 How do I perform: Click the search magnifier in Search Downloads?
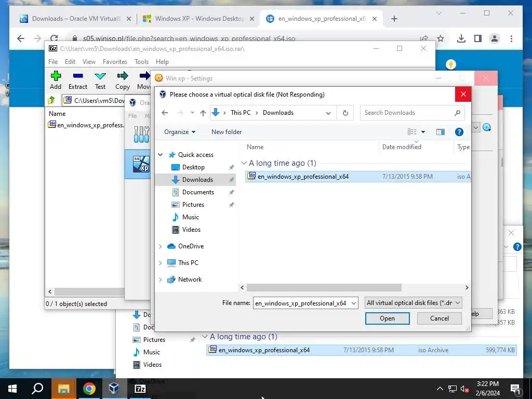click(457, 113)
